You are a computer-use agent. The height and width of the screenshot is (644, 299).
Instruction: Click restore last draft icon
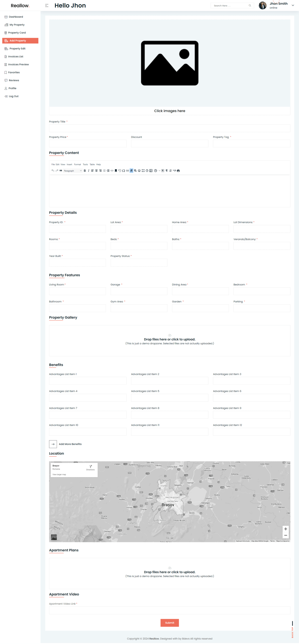click(x=120, y=171)
